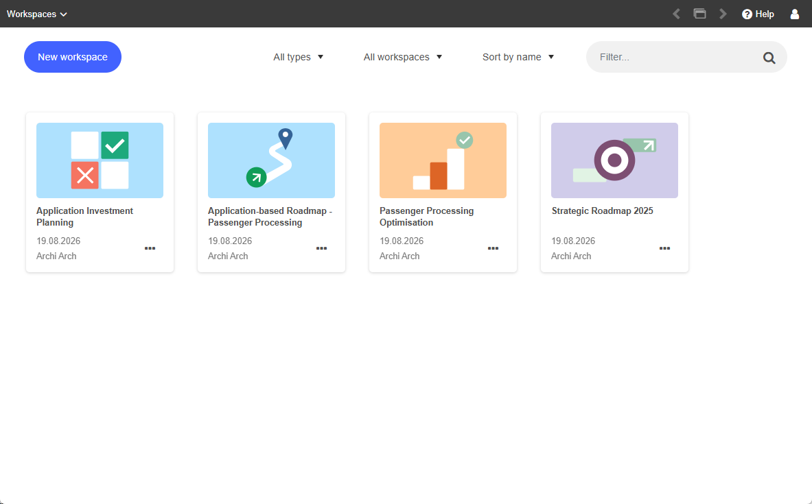Viewport: 812px width, 504px height.
Task: Click date on Application-based Roadmap card
Action: 230,241
